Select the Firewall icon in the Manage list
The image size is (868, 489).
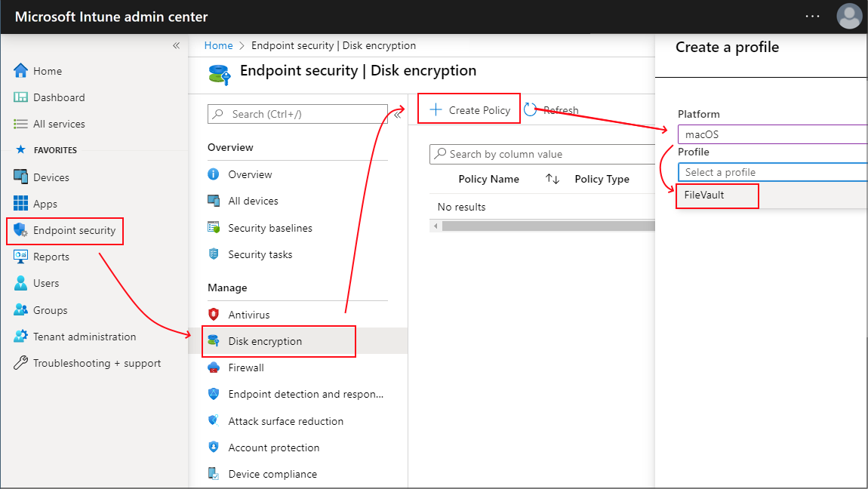(x=214, y=368)
